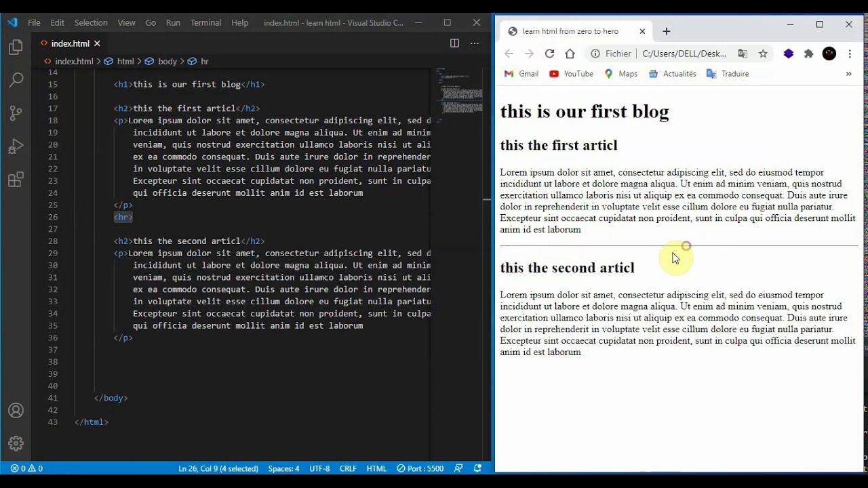Open the Traduire bookmark
Screen dimensions: 868x488
pos(728,74)
